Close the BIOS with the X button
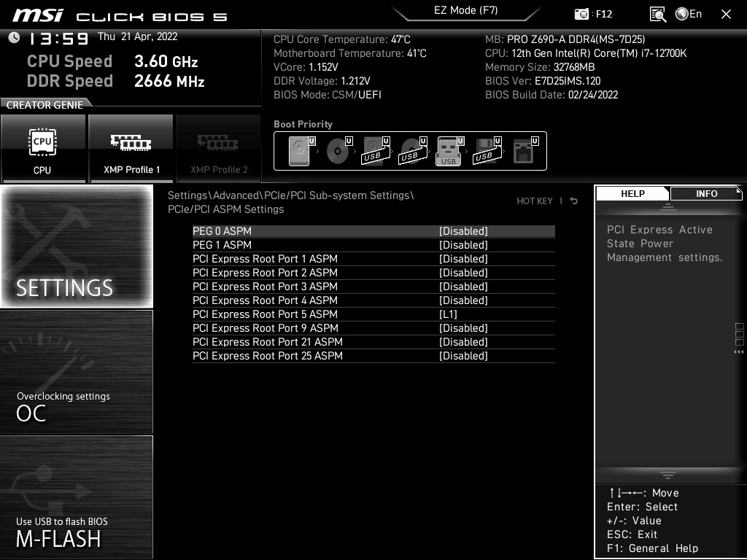 point(726,15)
